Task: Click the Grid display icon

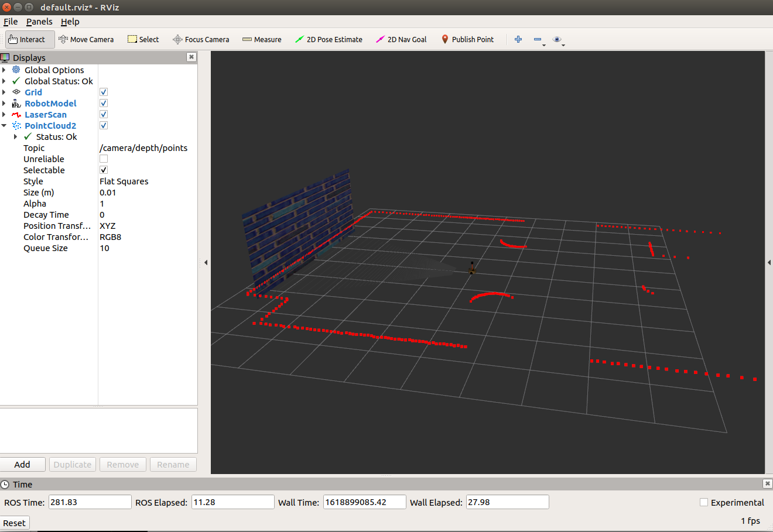Action: click(x=16, y=92)
